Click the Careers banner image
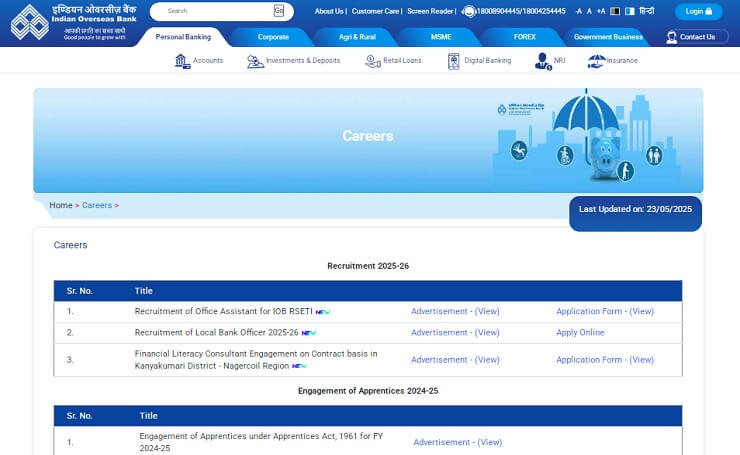Screen dimensions: 740x455 pos(368,140)
